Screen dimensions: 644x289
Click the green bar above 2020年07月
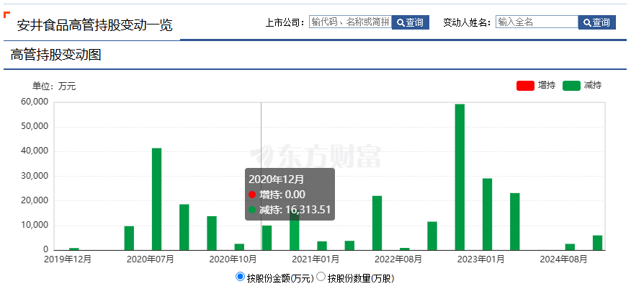(x=156, y=199)
